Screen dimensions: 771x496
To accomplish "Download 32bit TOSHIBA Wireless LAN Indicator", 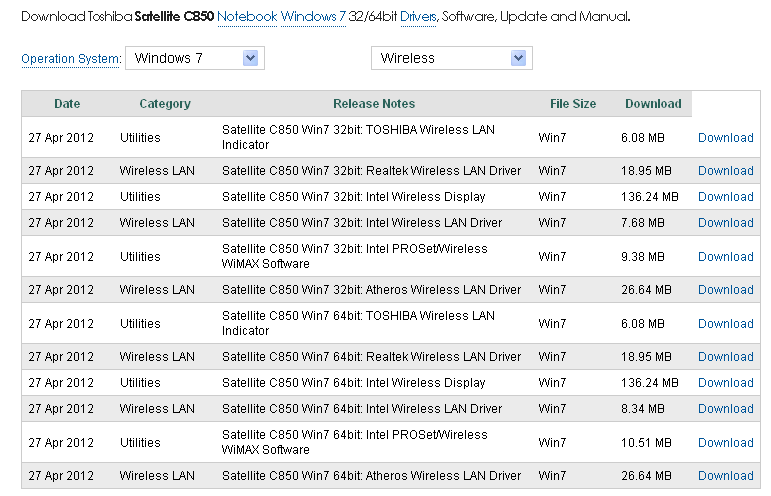I will [x=725, y=138].
